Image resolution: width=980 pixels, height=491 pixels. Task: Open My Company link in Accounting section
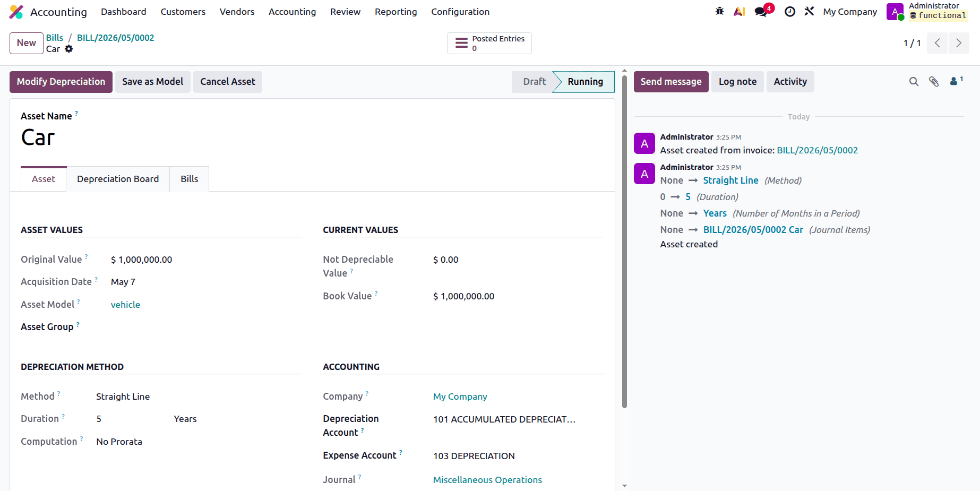[x=460, y=397]
